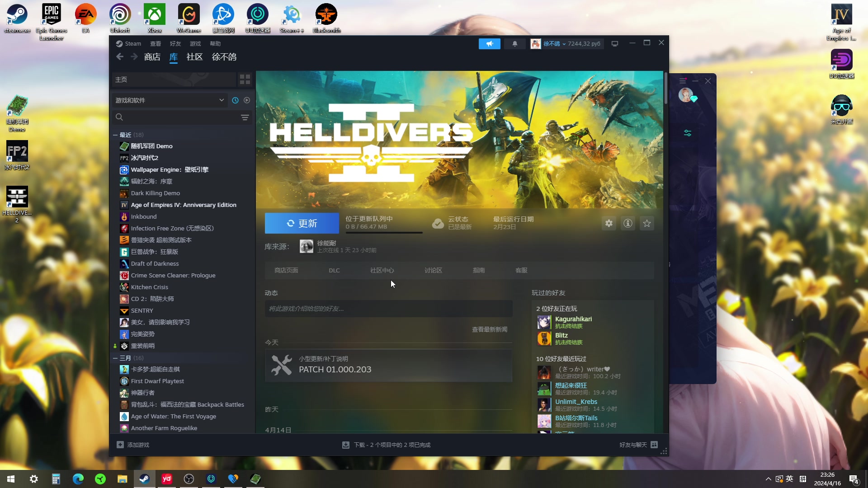Click the settings sliders icon in background window

click(688, 133)
